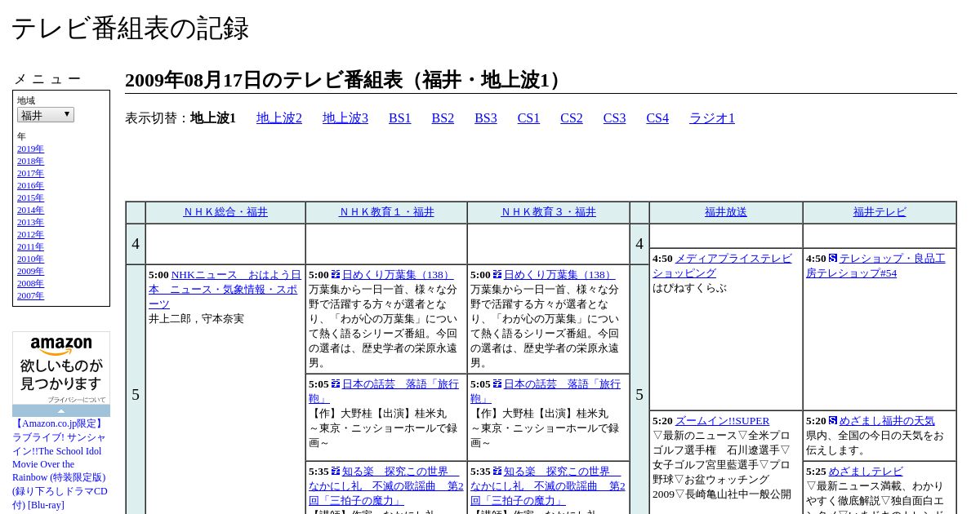
Task: Switch to ラジオ1 listing
Action: [712, 118]
